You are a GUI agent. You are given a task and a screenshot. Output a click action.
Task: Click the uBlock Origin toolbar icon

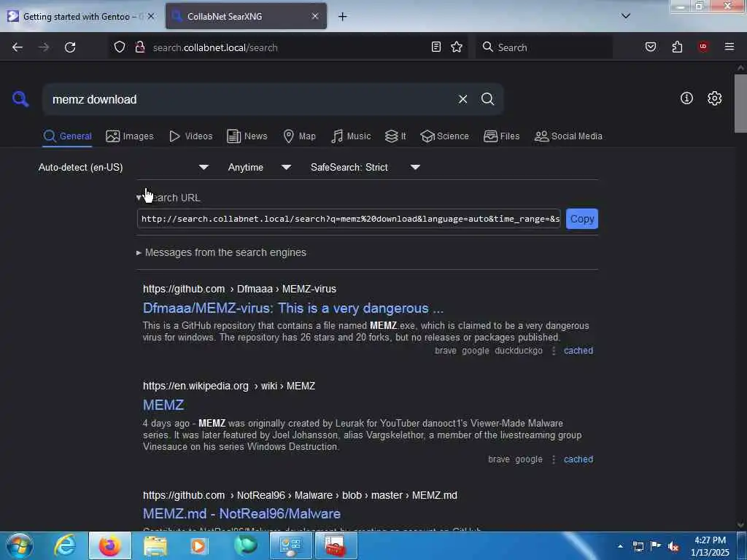click(x=703, y=47)
